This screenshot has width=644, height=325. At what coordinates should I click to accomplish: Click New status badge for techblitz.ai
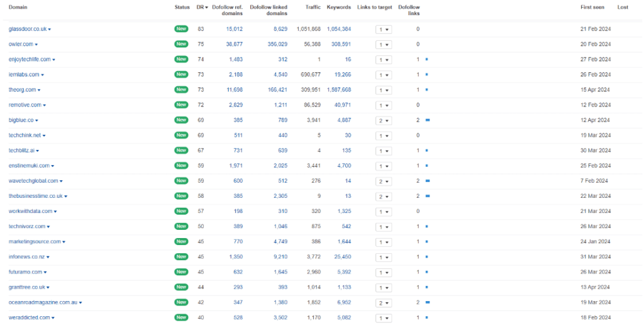181,151
